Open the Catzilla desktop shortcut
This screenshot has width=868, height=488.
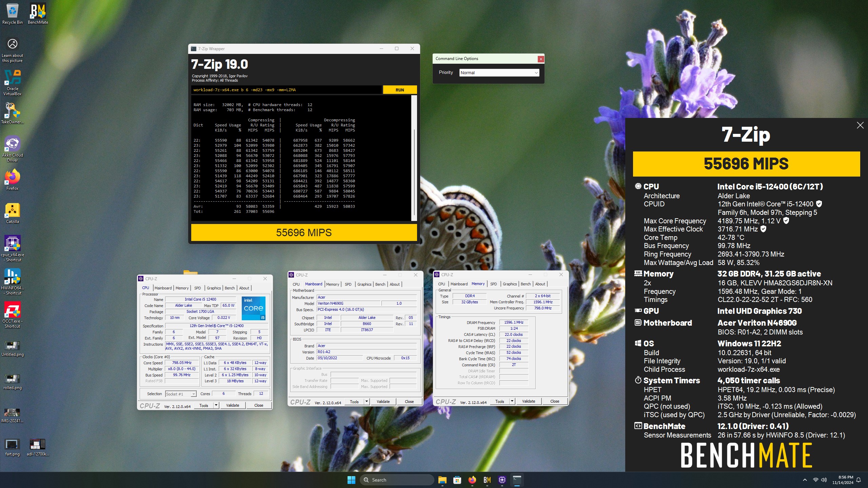(12, 213)
